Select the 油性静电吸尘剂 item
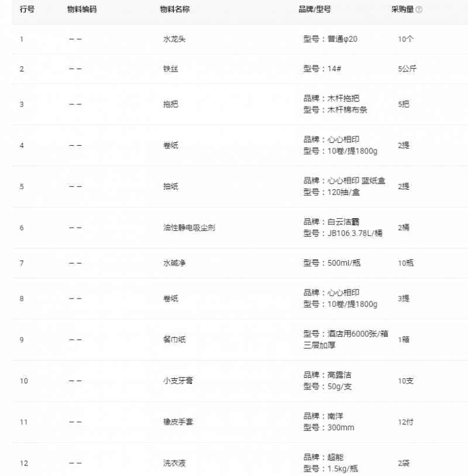Screen dimensions: 468x476 coord(190,228)
